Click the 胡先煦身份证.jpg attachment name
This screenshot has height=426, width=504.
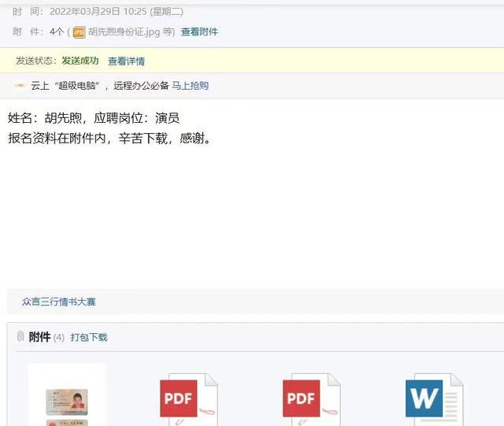pos(124,31)
